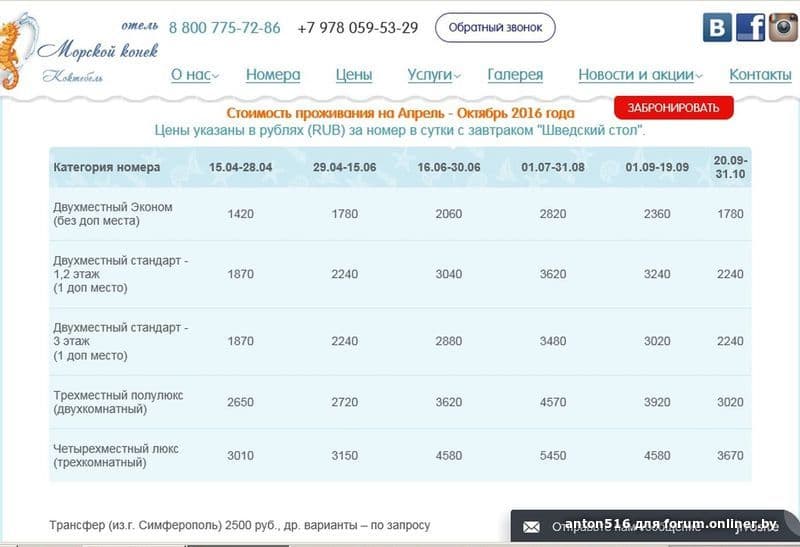Click price 2360 in Эконом row

(657, 214)
